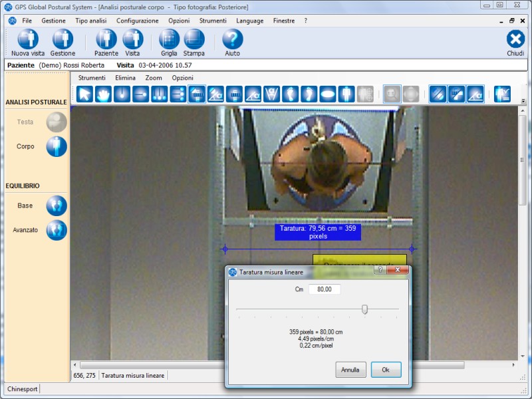
Task: Open Aiuto help icon
Action: [232, 40]
